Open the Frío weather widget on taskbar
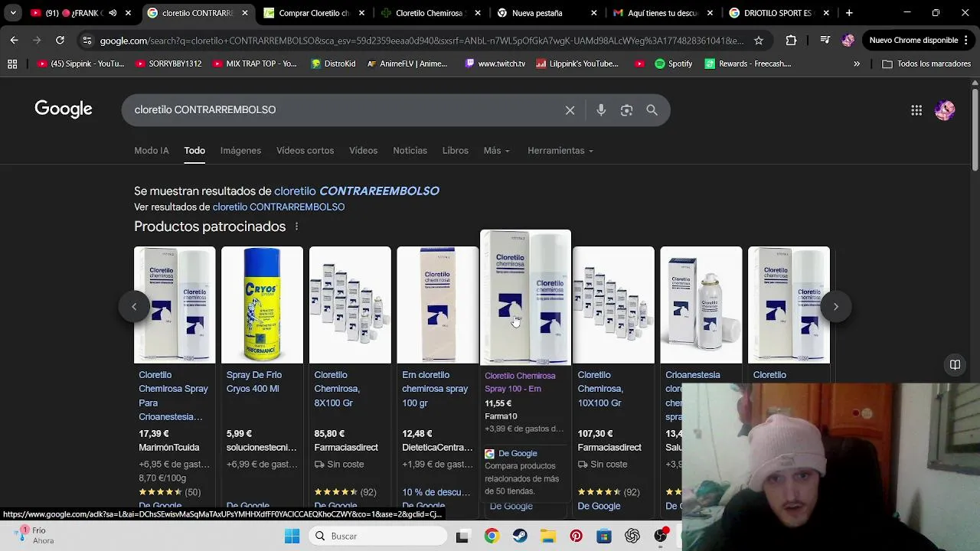980x551 pixels. pos(34,535)
